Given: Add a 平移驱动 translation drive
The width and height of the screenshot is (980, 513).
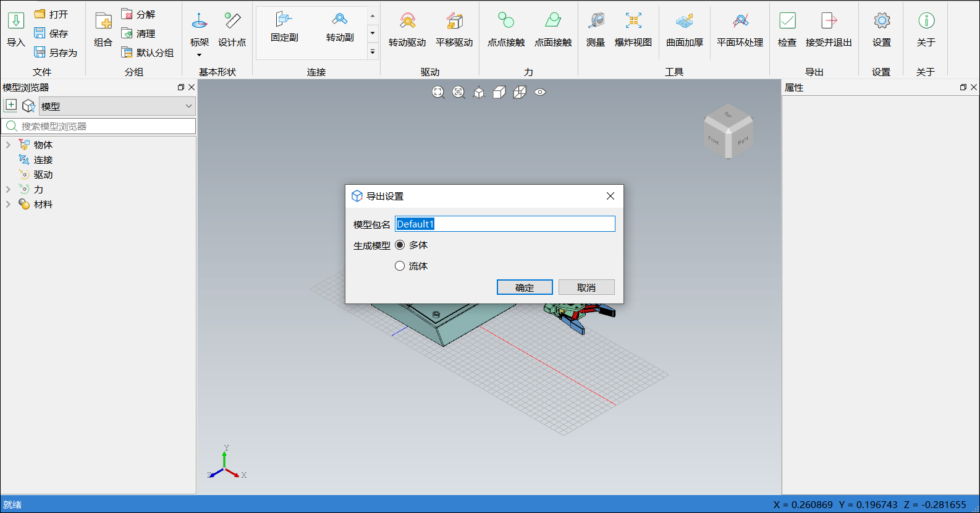Looking at the screenshot, I should pos(454,29).
